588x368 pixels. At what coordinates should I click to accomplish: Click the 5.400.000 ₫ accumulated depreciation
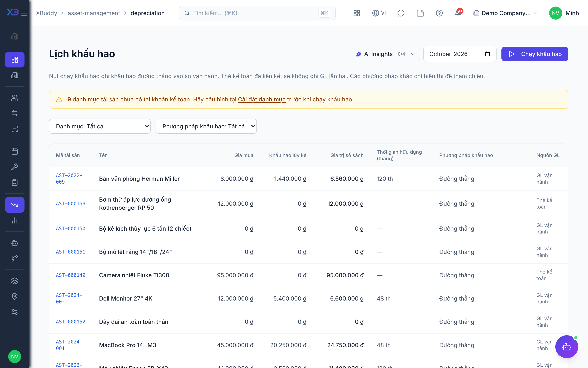point(290,298)
